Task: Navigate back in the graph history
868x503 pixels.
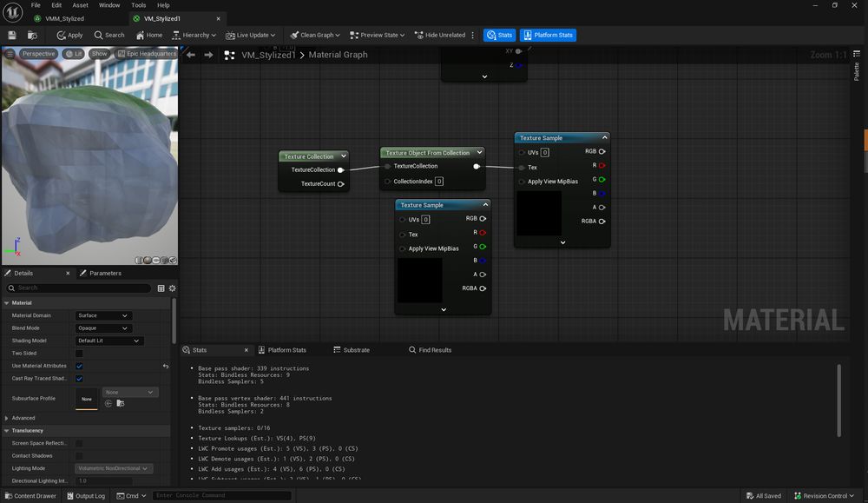Action: 191,55
